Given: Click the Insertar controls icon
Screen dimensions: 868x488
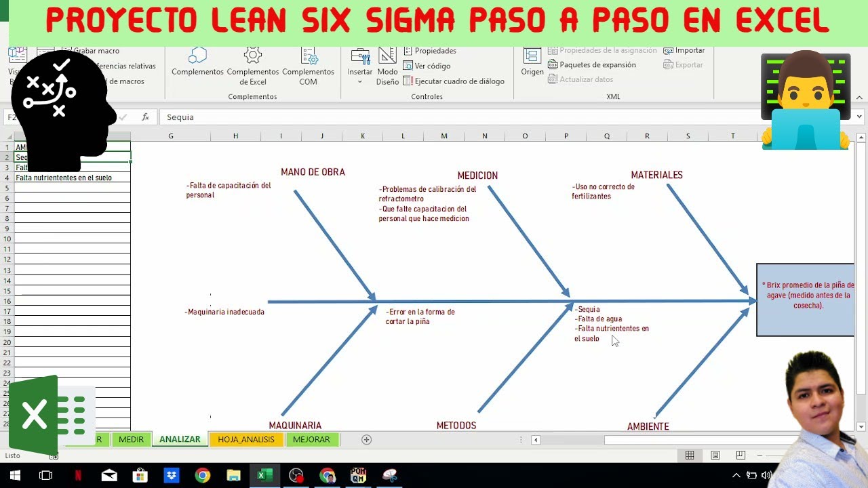Looking at the screenshot, I should tap(360, 57).
